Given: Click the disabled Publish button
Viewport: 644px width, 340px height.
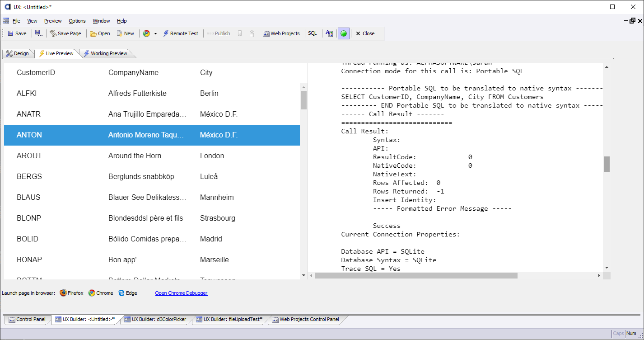Looking at the screenshot, I should [x=219, y=33].
